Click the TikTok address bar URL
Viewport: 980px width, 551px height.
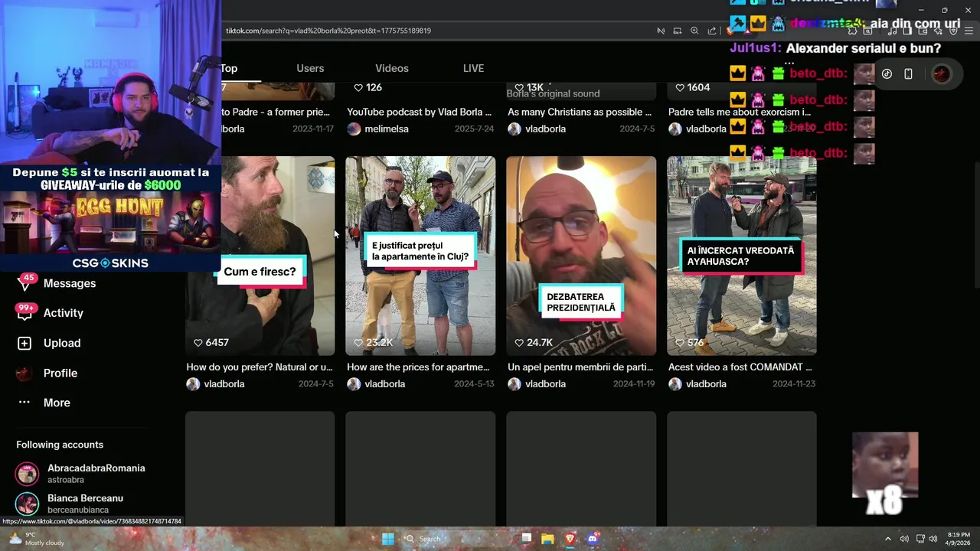(x=328, y=31)
